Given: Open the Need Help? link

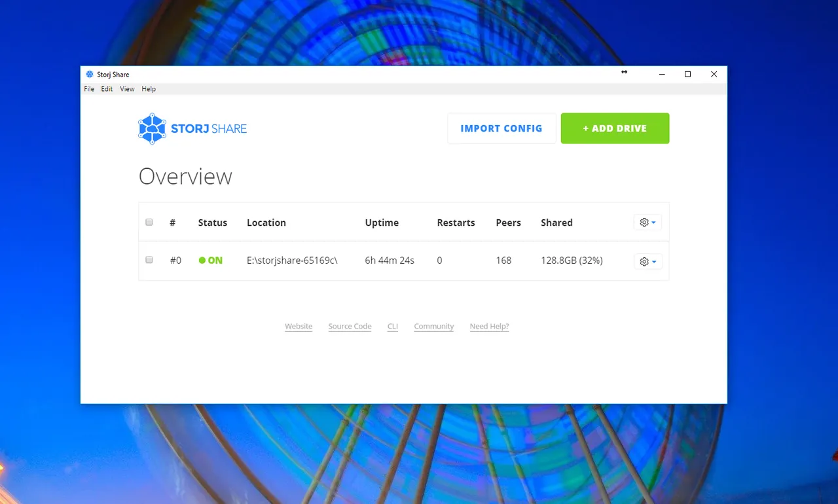Looking at the screenshot, I should pyautogui.click(x=489, y=327).
